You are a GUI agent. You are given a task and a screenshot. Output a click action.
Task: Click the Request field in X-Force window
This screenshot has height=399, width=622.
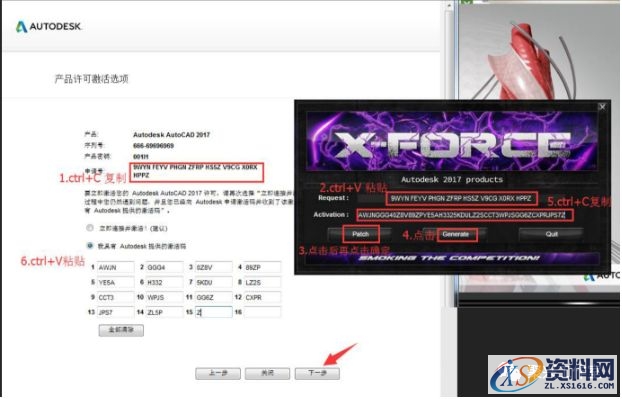[462, 198]
